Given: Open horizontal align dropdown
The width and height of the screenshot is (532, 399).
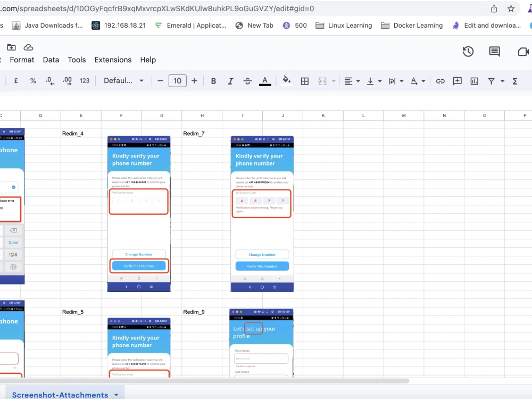Looking at the screenshot, I should [352, 81].
